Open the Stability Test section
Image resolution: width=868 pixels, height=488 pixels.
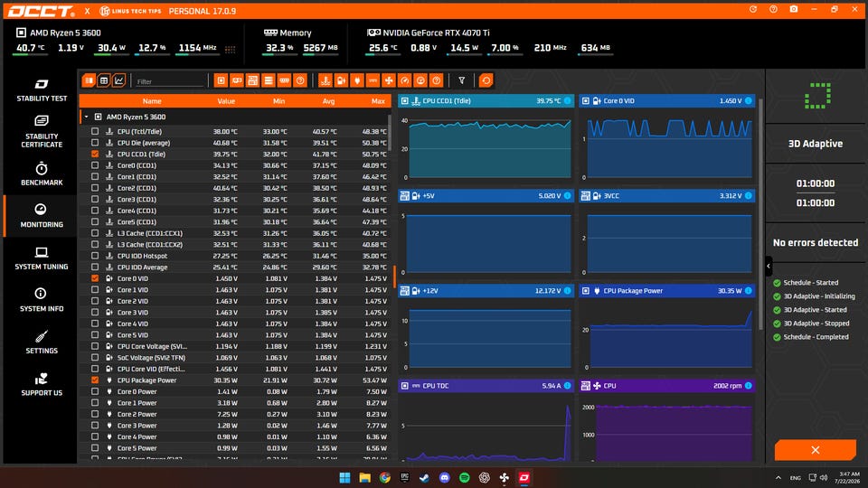tap(42, 89)
